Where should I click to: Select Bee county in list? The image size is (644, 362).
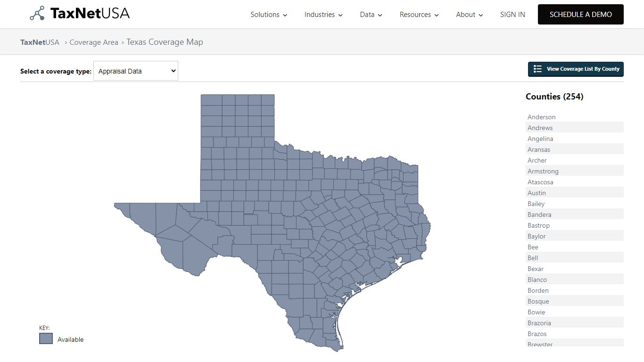(575, 247)
